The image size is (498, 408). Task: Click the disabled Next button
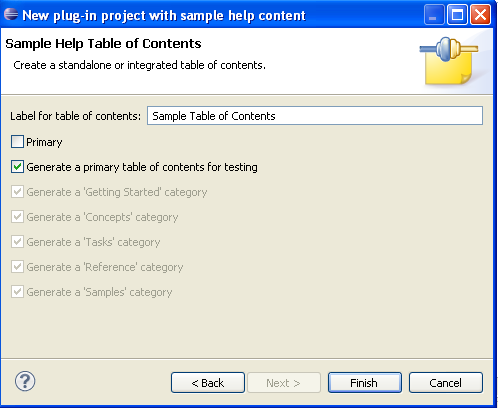(284, 383)
